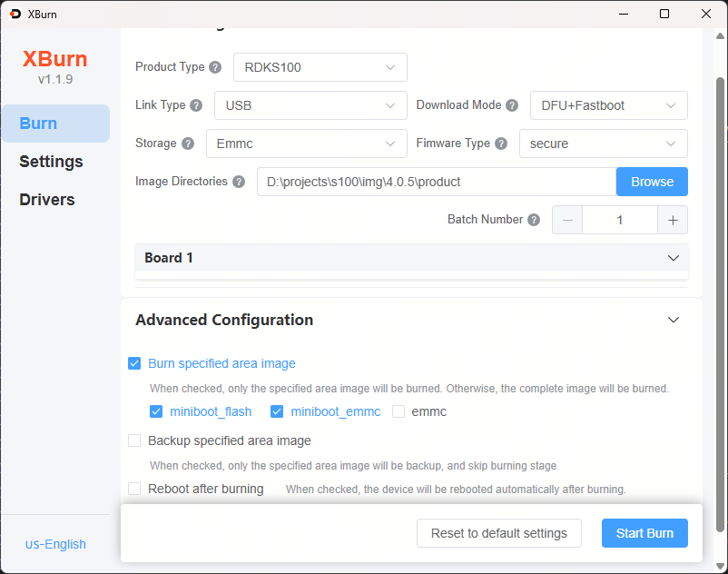Click the Fimware Type help icon
This screenshot has height=574, width=728.
(500, 143)
